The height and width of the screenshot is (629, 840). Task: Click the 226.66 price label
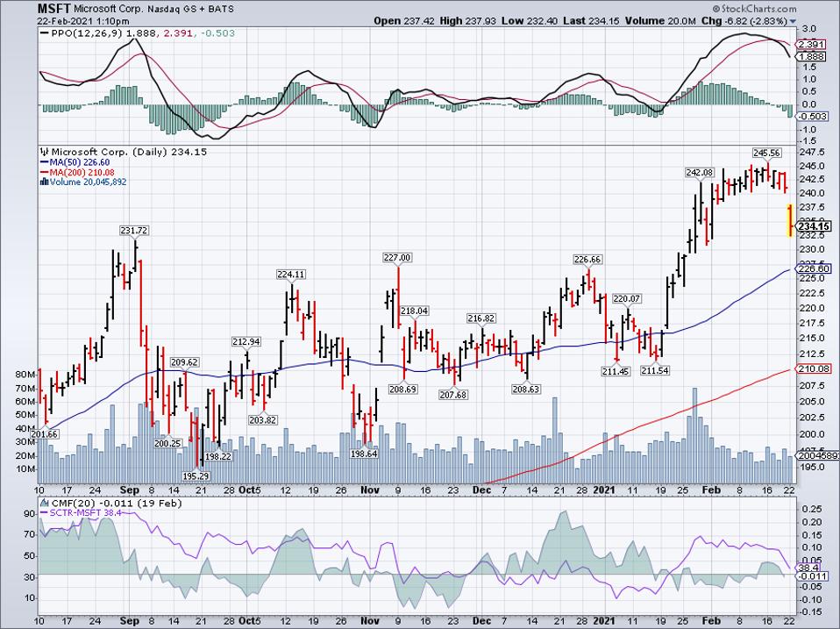(x=587, y=260)
